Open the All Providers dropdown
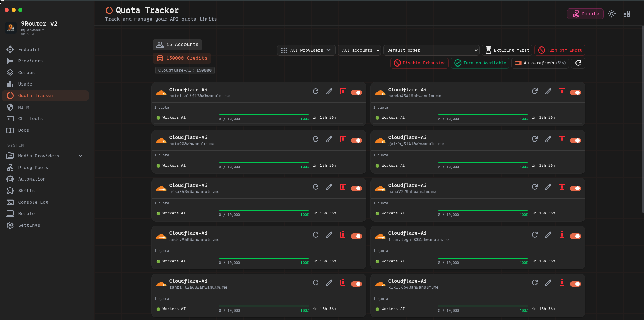 click(306, 50)
